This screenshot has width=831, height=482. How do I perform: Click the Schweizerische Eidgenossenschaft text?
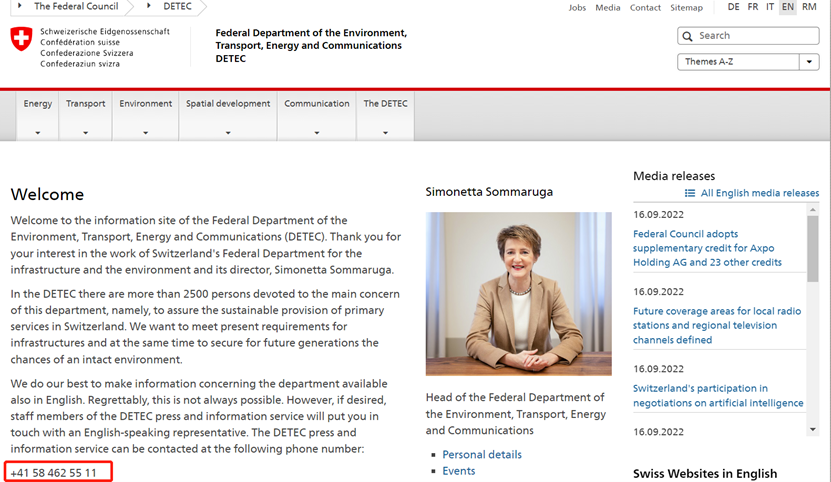105,32
